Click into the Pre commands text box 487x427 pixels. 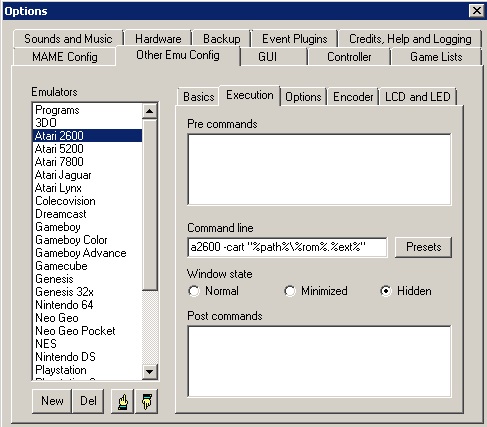tap(319, 169)
